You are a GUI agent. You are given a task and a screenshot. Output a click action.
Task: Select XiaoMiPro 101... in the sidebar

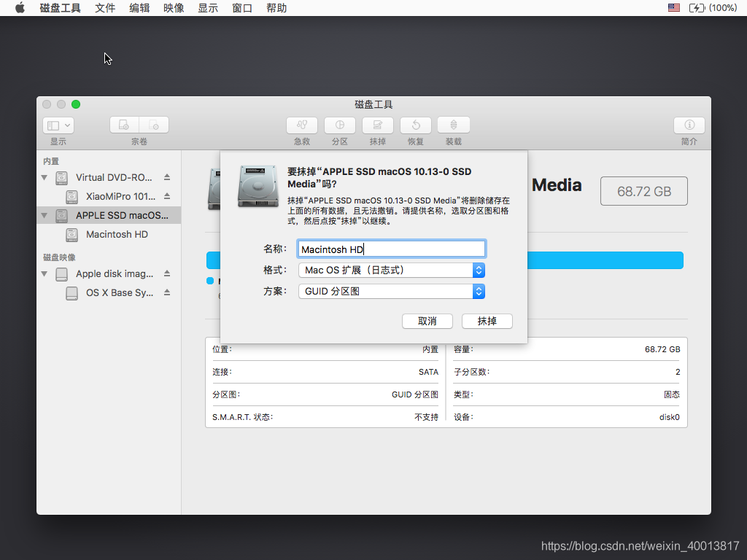(109, 196)
